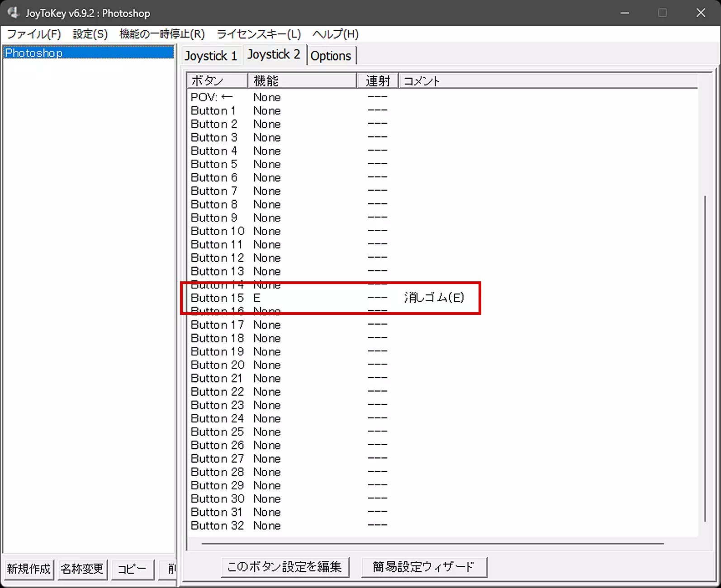
Task: Switch to the Joystick 2 tab
Action: click(x=274, y=55)
